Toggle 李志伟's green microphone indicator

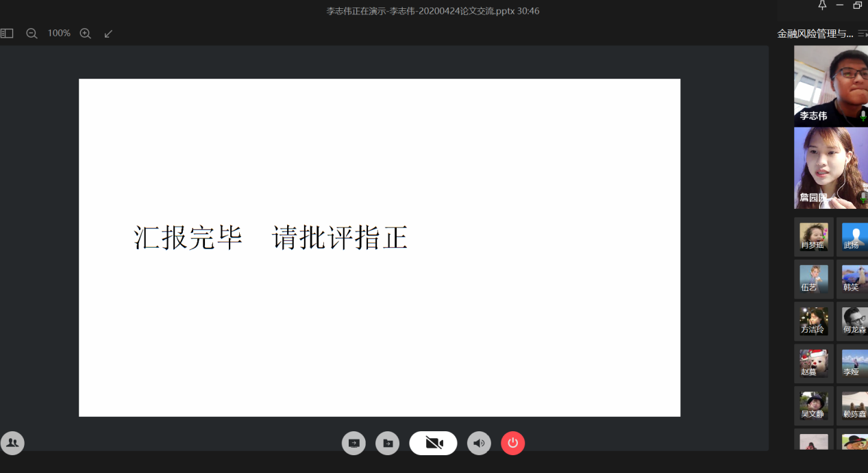(x=863, y=116)
